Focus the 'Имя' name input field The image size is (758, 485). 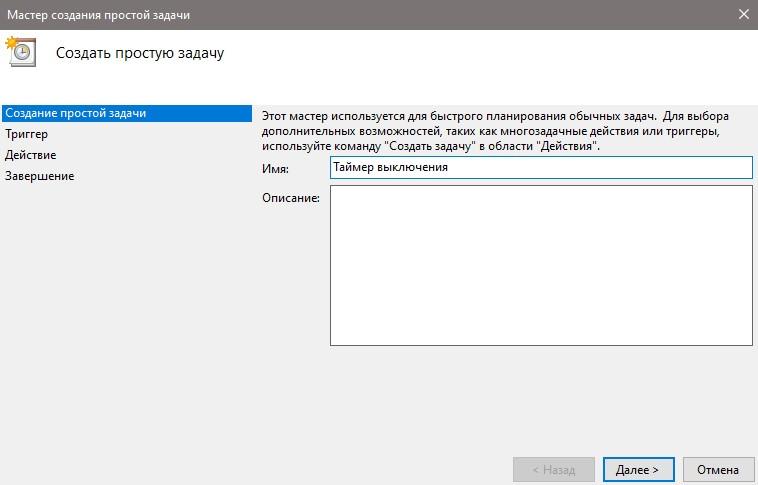point(541,167)
